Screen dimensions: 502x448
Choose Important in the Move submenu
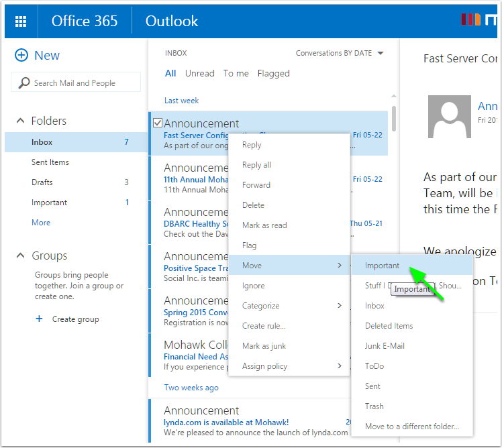pyautogui.click(x=382, y=266)
